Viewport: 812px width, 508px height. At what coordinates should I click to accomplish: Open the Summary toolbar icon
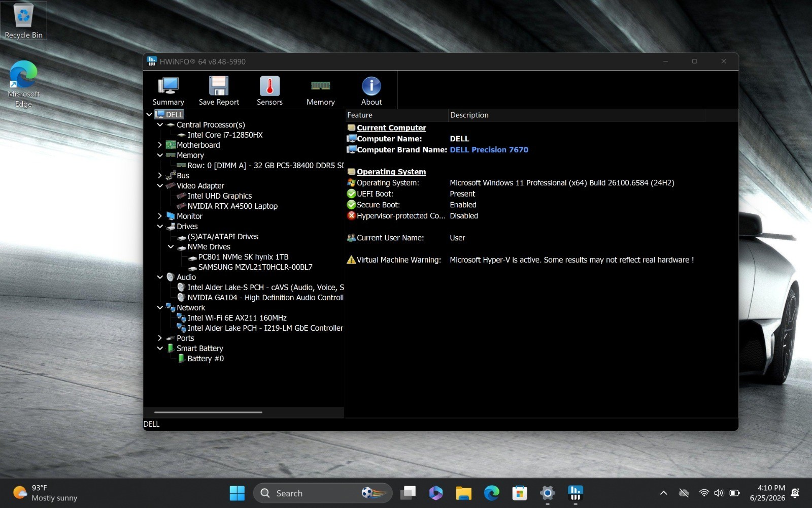coord(168,90)
